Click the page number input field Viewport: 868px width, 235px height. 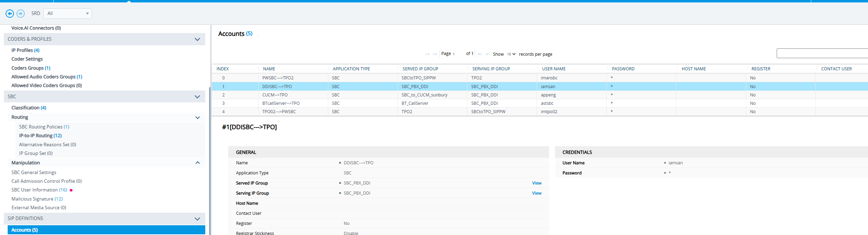(458, 54)
